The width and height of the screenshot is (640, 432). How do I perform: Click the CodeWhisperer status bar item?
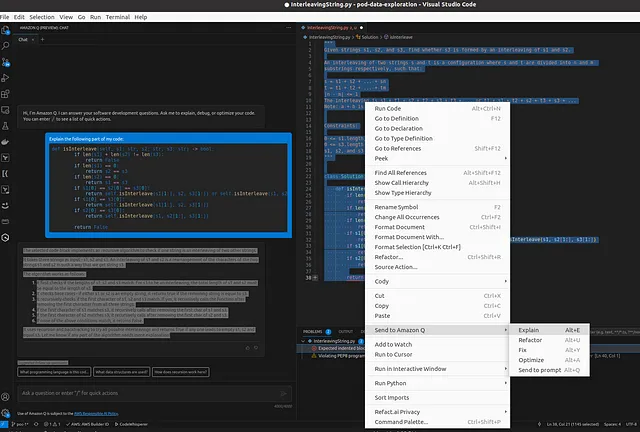pyautogui.click(x=131, y=424)
